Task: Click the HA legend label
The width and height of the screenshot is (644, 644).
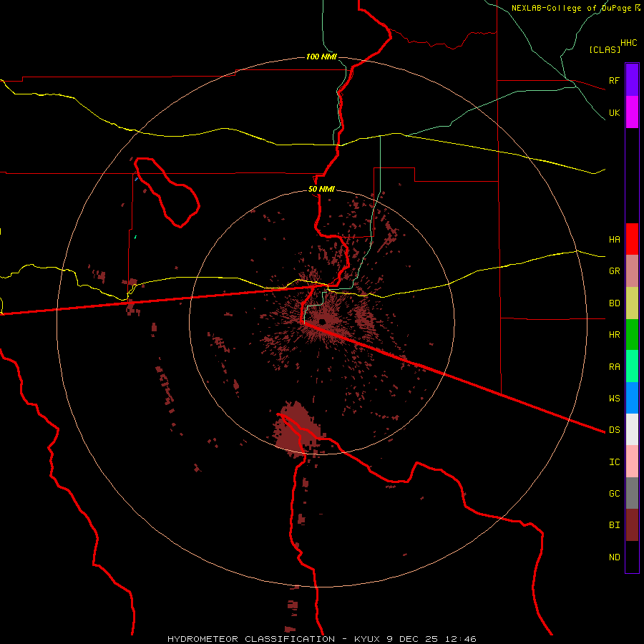Action: click(614, 239)
